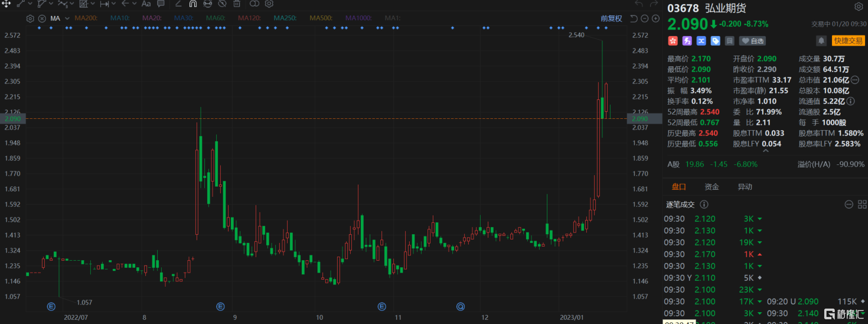Open the 前复权 adjustment dropdown
This screenshot has height=324, width=868.
(x=611, y=18)
